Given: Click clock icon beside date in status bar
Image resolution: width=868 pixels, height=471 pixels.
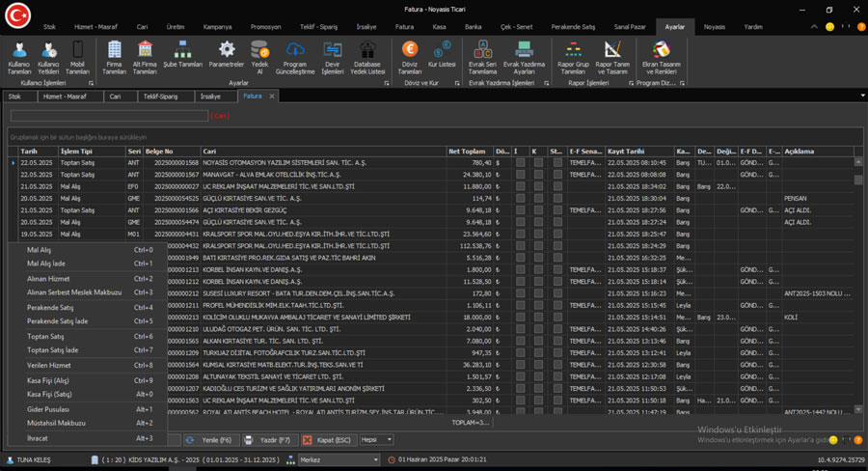Looking at the screenshot, I should click(392, 460).
